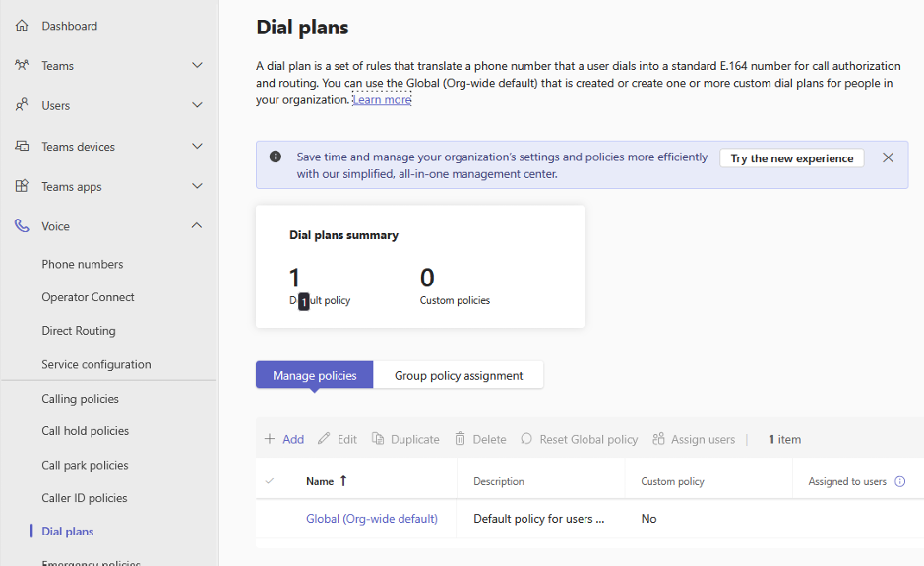Click the info icon in the banner
Screen dimensions: 924x566
click(x=276, y=157)
